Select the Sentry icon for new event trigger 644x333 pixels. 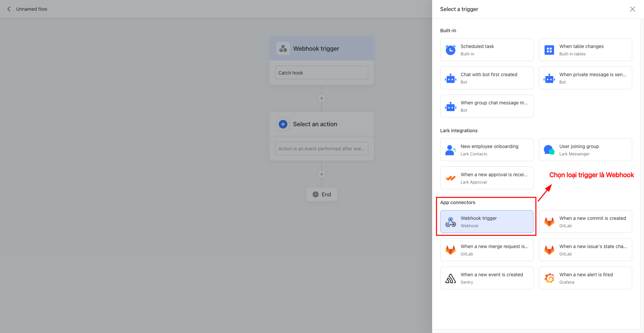pyautogui.click(x=450, y=278)
